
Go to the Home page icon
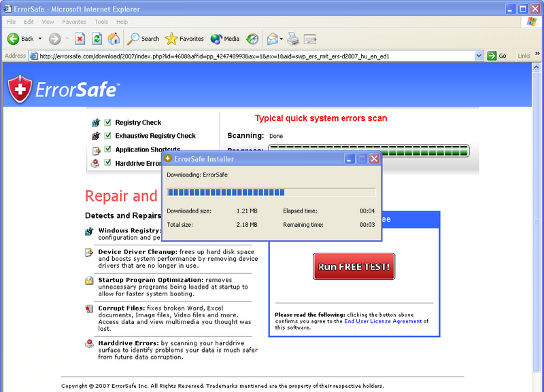[114, 39]
